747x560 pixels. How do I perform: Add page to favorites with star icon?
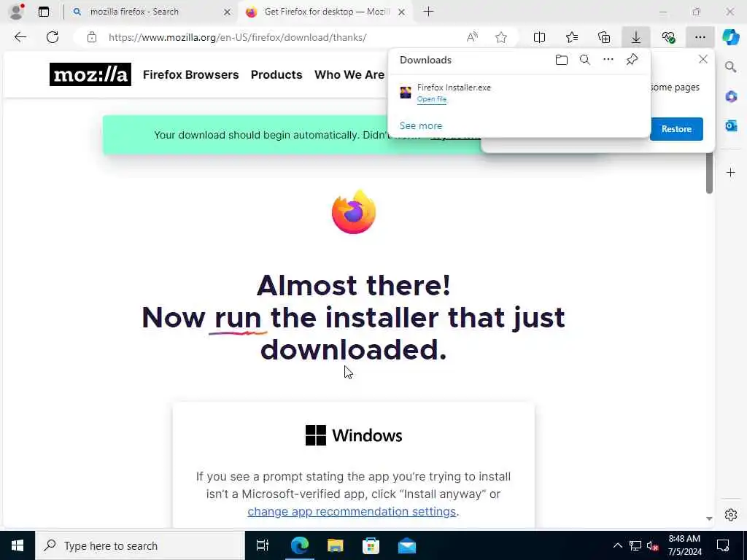[500, 37]
